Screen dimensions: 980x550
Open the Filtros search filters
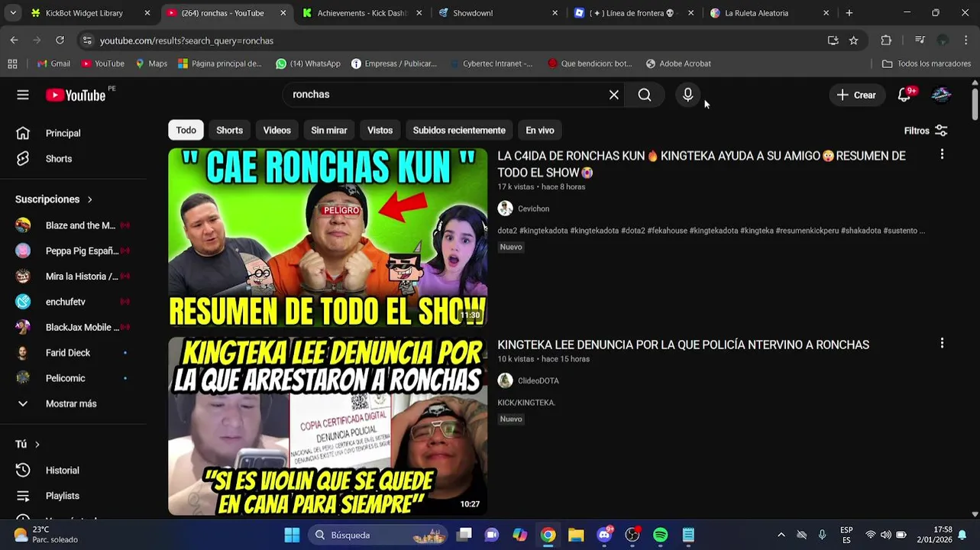(926, 131)
